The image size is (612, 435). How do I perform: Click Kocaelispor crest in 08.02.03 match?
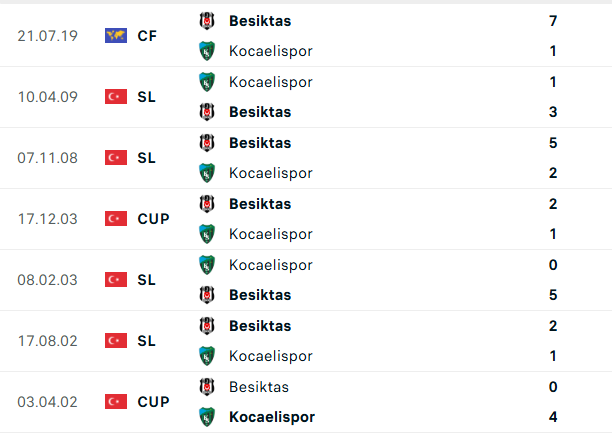point(207,265)
